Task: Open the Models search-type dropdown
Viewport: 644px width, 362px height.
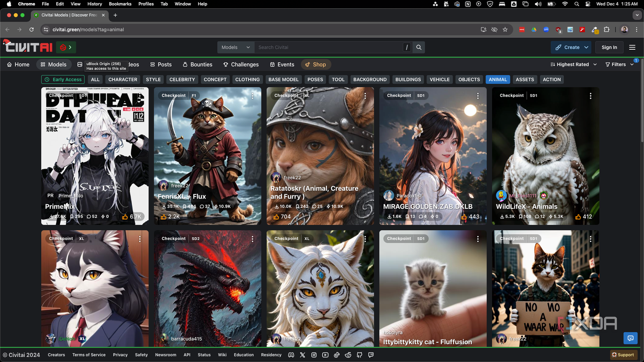Action: (x=236, y=47)
